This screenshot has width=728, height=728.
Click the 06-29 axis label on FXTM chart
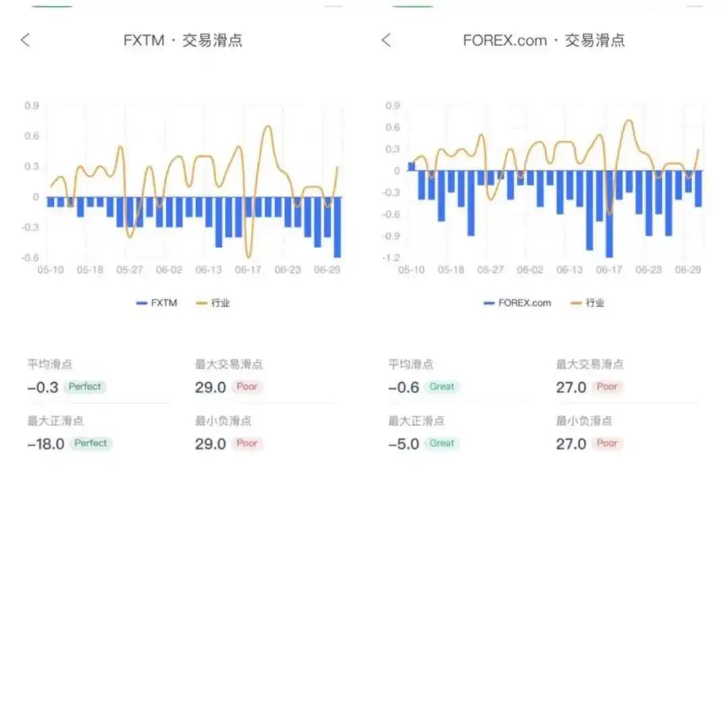[x=327, y=270]
